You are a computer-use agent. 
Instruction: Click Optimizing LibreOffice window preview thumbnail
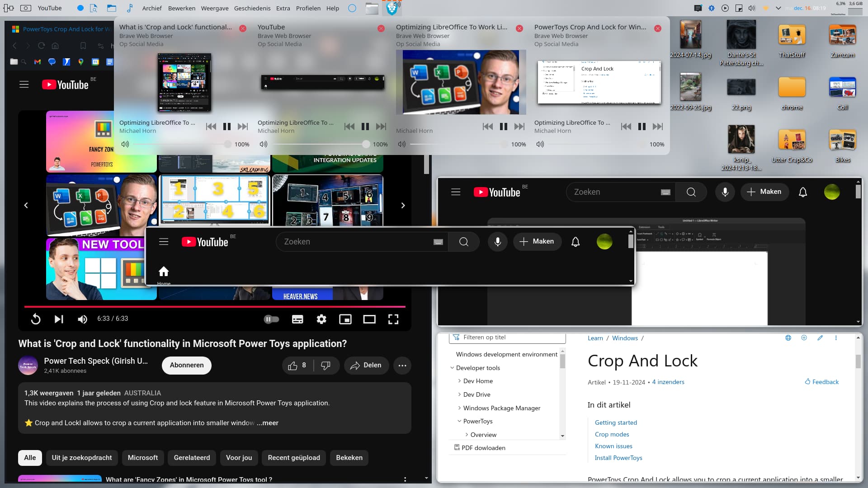[461, 82]
